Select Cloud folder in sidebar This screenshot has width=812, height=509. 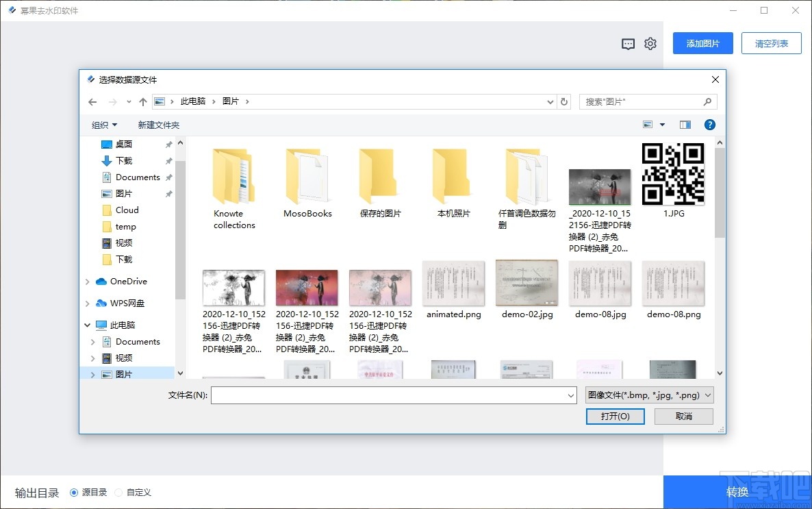(127, 210)
